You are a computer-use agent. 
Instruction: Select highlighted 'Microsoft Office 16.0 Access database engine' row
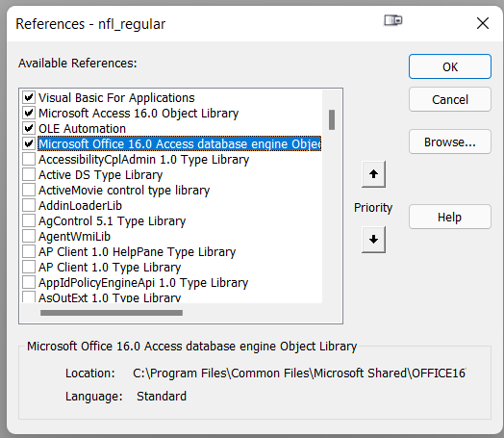coord(180,143)
